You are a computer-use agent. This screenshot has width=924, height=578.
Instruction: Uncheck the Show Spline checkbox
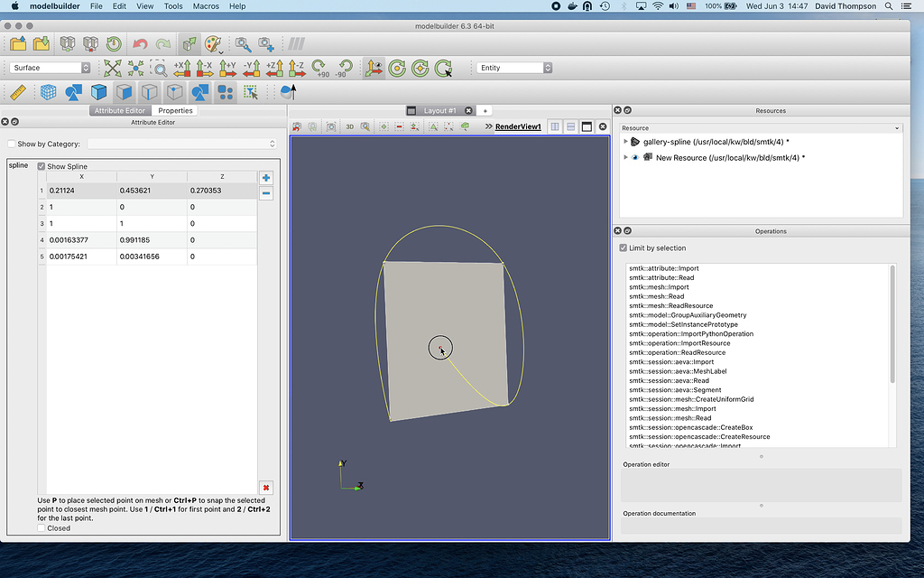[x=42, y=166]
